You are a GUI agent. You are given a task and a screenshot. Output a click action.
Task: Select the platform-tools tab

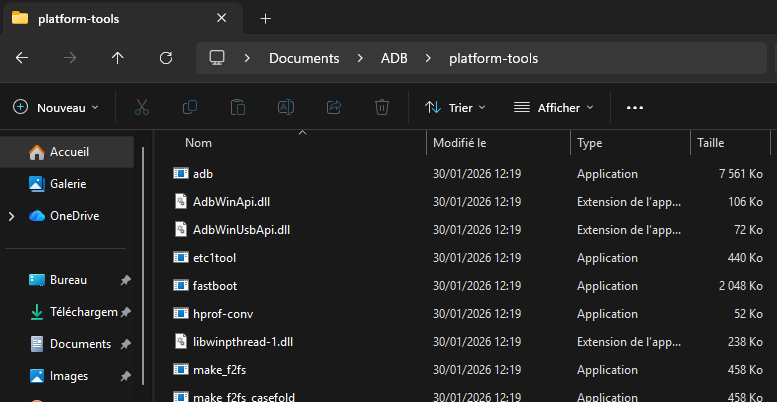[121, 19]
